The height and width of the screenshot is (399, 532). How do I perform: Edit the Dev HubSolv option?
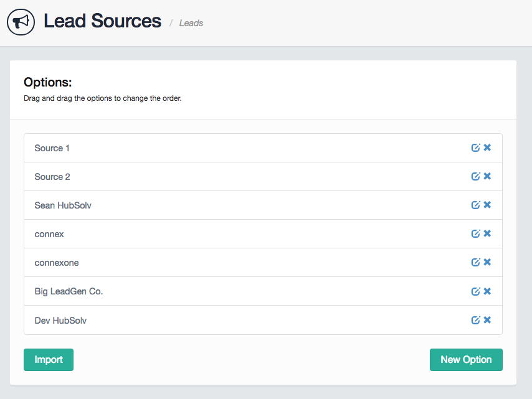pyautogui.click(x=475, y=320)
